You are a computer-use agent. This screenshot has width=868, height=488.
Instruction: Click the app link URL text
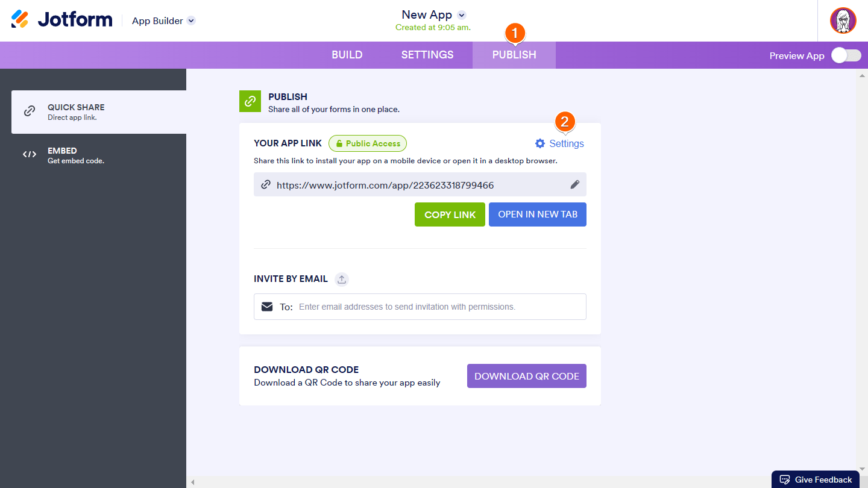tap(385, 185)
